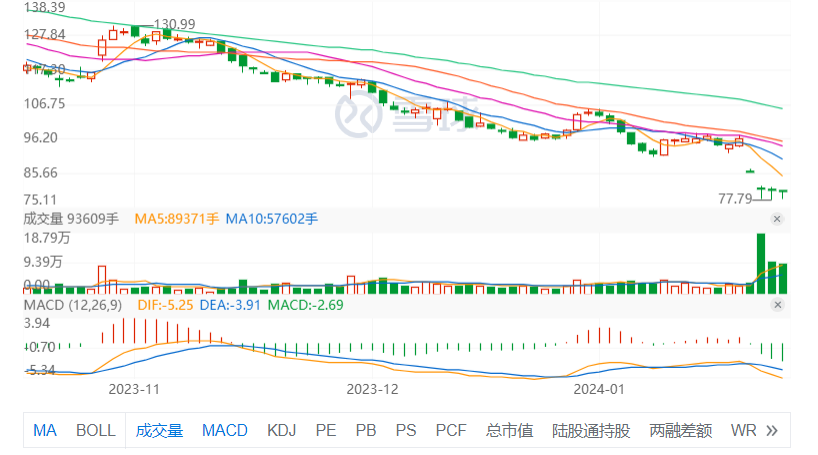The width and height of the screenshot is (818, 455).
Task: Select the PB indicator
Action: [x=366, y=430]
